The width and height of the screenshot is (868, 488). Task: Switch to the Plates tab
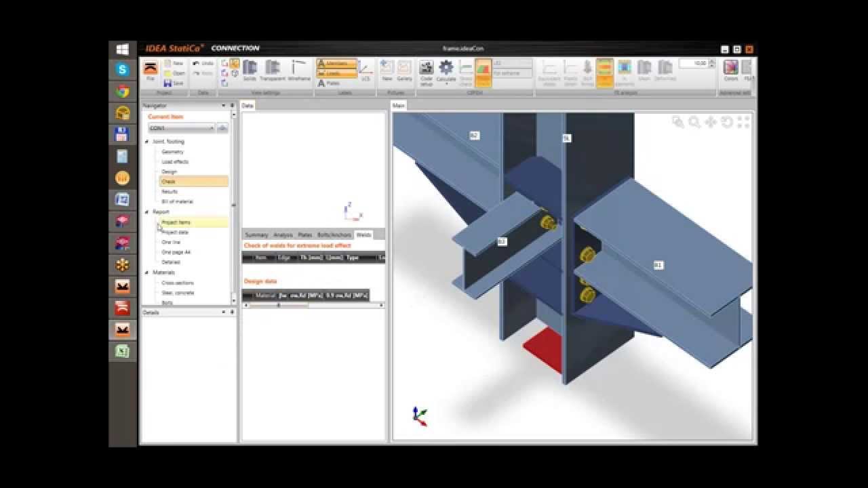point(305,235)
